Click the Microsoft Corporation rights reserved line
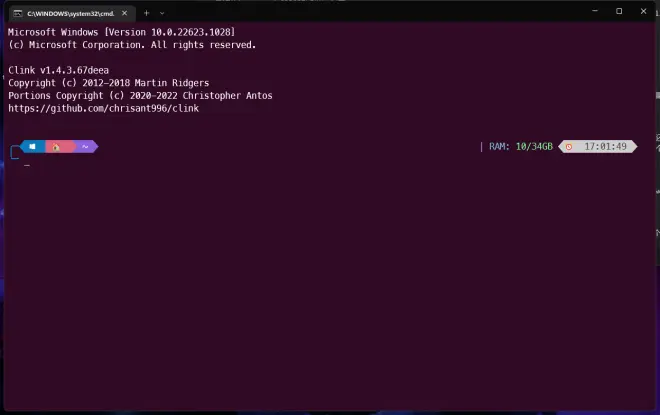This screenshot has height=415, width=660. click(x=132, y=45)
